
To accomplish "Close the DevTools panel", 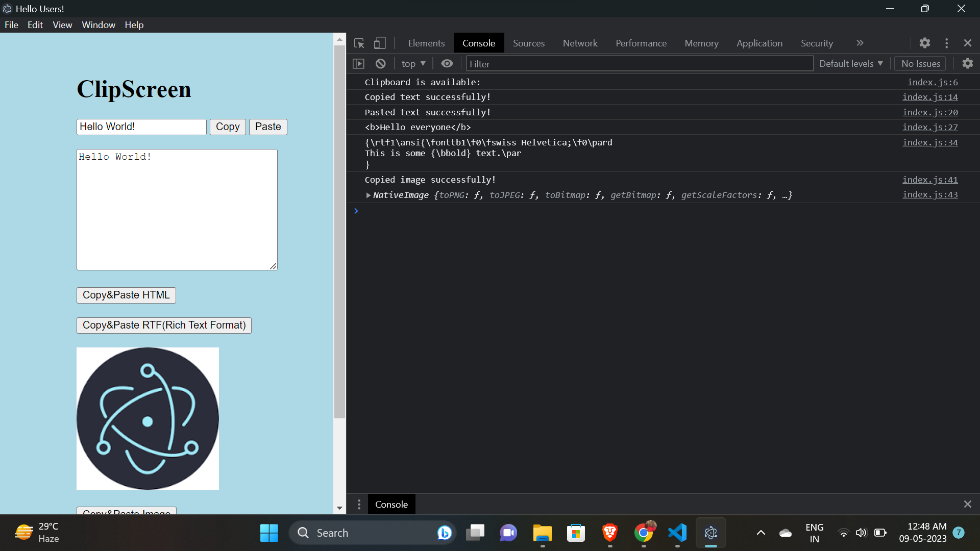I will [x=968, y=43].
